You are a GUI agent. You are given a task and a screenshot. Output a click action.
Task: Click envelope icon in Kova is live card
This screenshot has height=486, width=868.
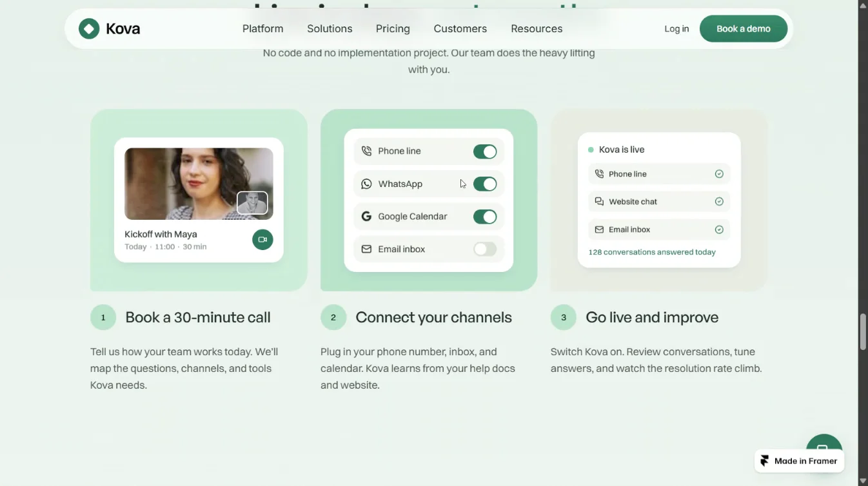(x=599, y=229)
